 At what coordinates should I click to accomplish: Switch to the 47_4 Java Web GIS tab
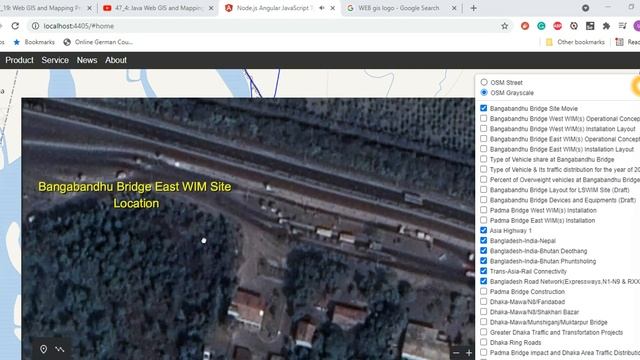click(x=158, y=8)
